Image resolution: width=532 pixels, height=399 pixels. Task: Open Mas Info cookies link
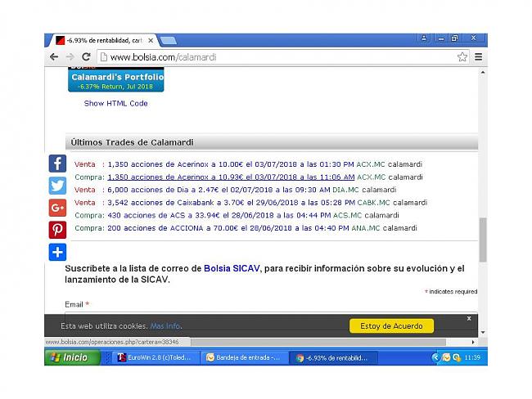(165, 326)
